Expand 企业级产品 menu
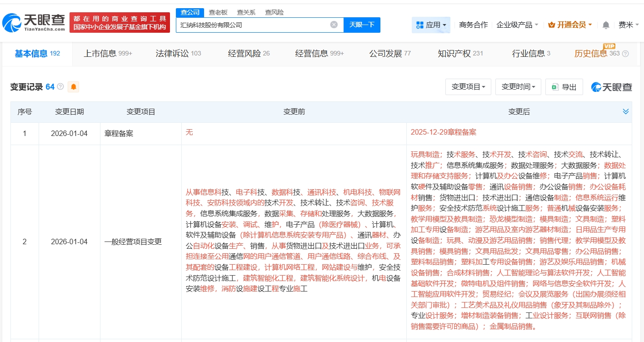This screenshot has width=644, height=342. click(x=517, y=25)
